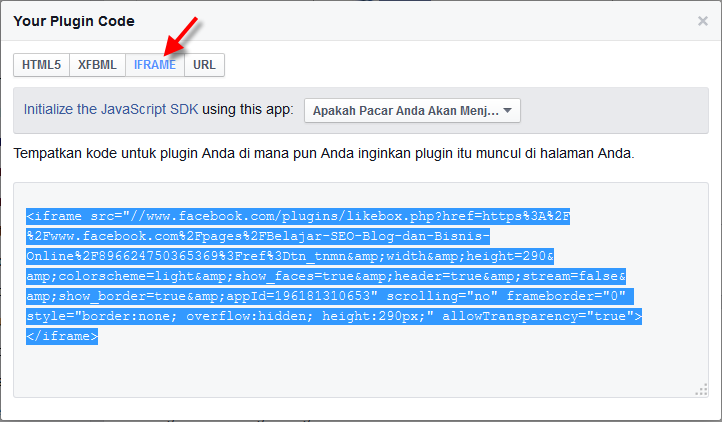722x422 pixels.
Task: Expand the Apakah Pacar Anda app dropdown
Action: 412,111
